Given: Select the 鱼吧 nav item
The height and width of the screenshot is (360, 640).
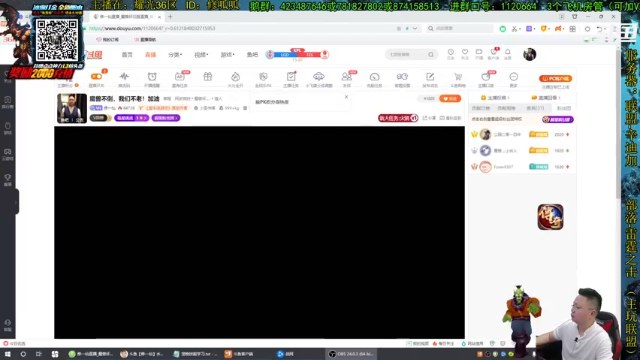Looking at the screenshot, I should [252, 55].
